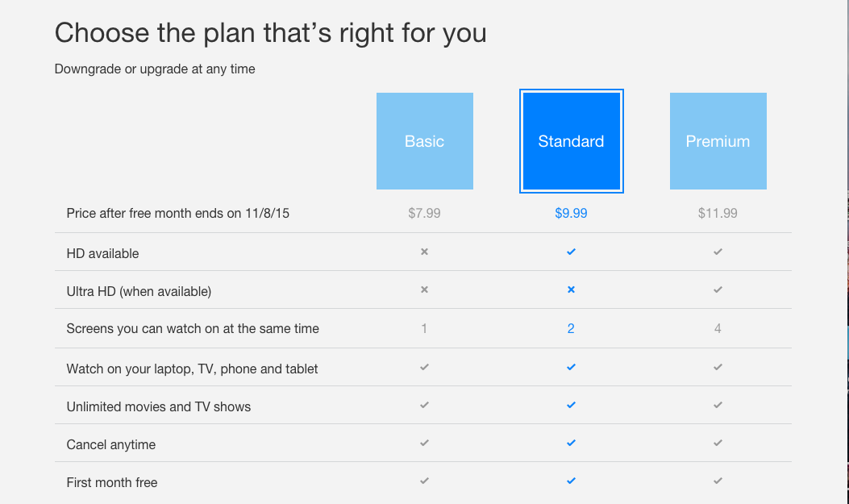This screenshot has height=504, width=849.
Task: Click Basic's Cancel anytime checkmark
Action: point(424,443)
